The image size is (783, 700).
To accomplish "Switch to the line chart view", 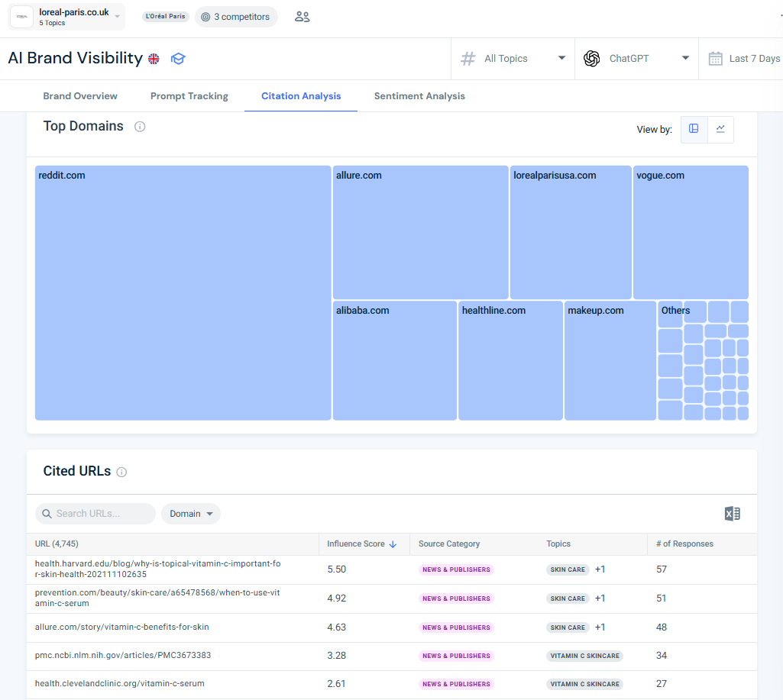I will pyautogui.click(x=720, y=129).
